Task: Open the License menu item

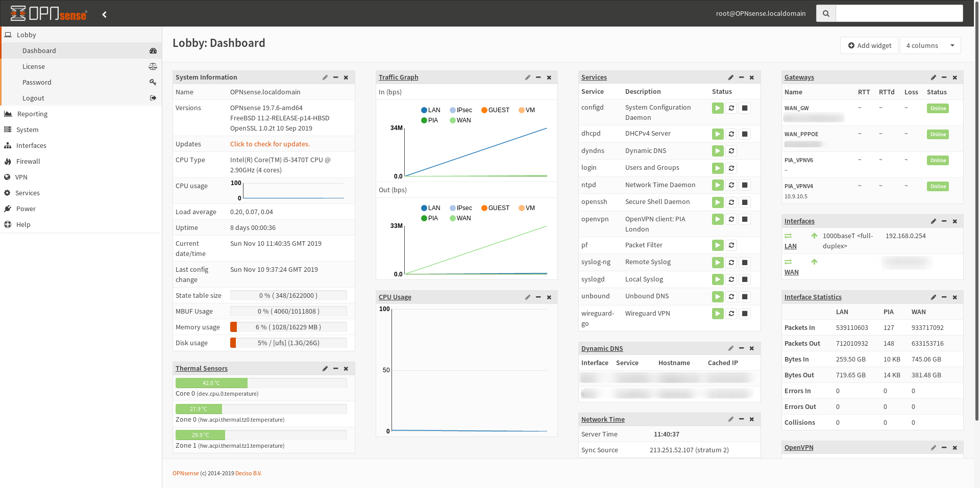Action: click(82, 67)
